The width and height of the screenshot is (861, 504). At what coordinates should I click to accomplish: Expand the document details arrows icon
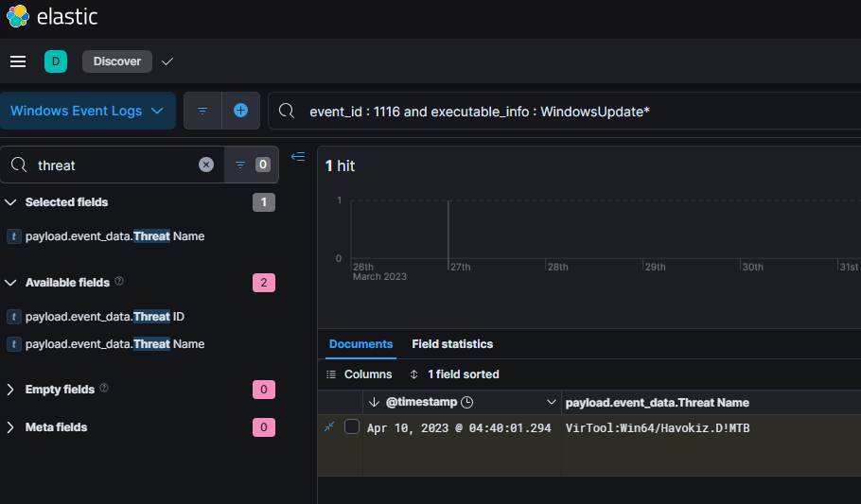(x=329, y=427)
